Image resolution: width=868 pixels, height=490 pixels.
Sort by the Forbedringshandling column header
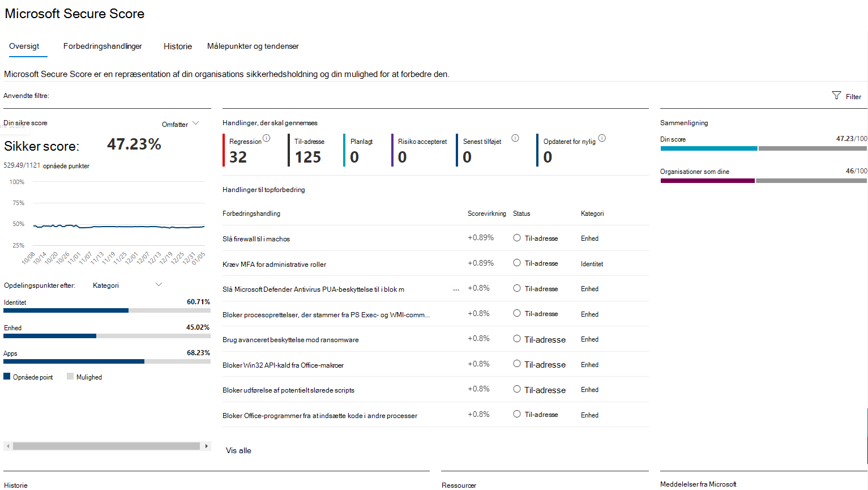[x=251, y=214]
